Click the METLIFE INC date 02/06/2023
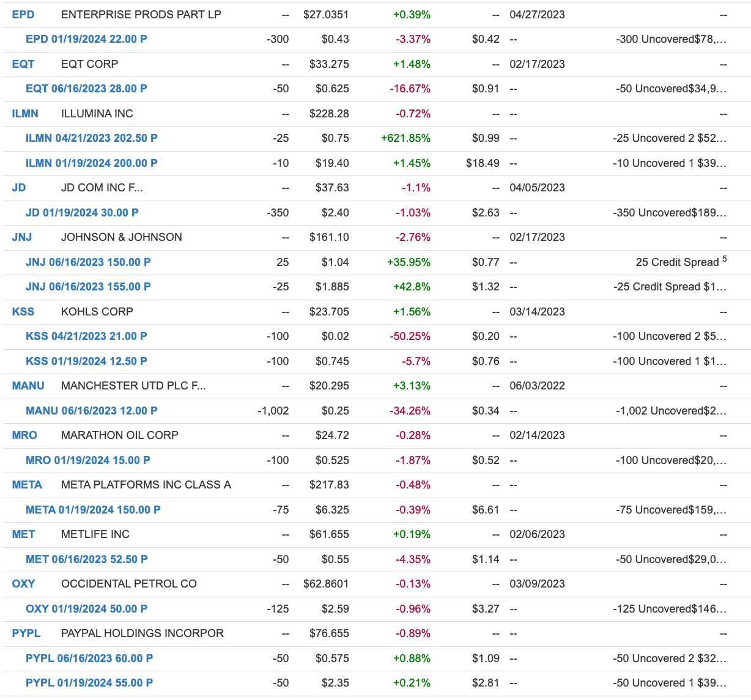The height and width of the screenshot is (700, 751). (x=537, y=534)
